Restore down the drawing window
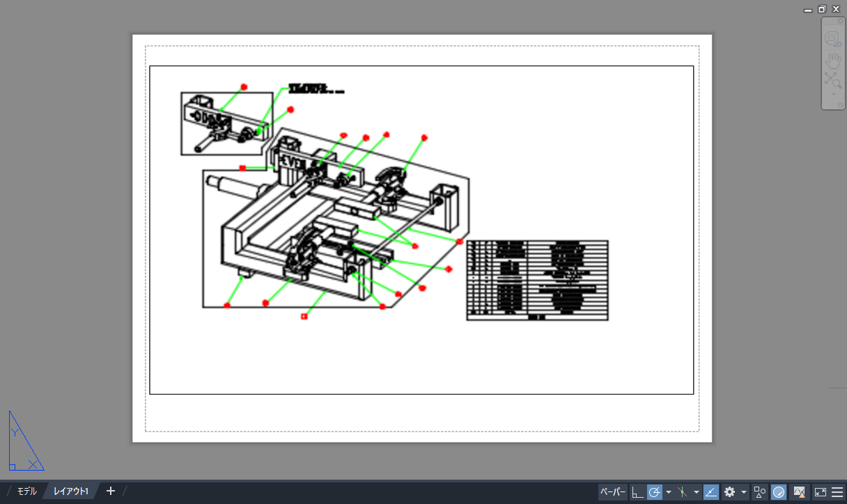The height and width of the screenshot is (504, 847). pyautogui.click(x=822, y=9)
